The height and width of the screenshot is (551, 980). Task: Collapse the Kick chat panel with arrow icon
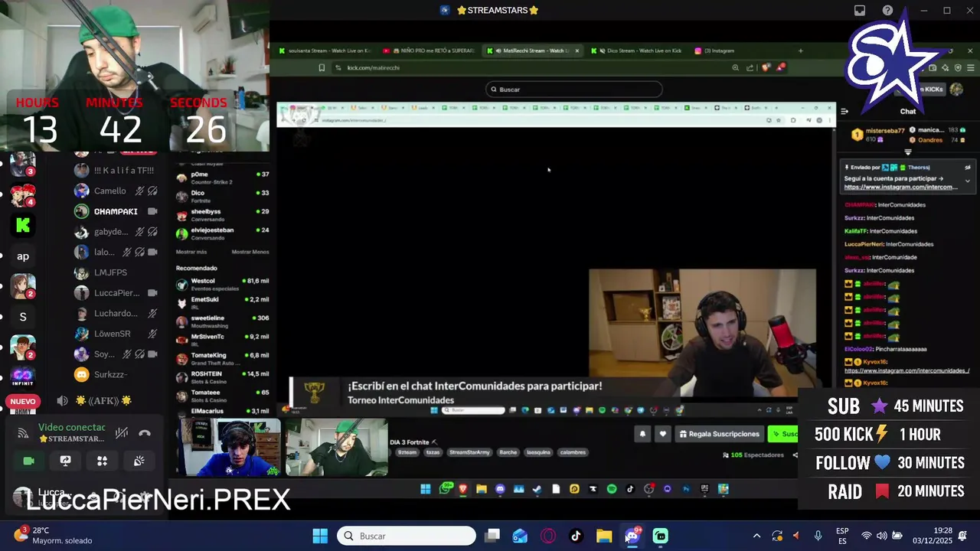844,111
